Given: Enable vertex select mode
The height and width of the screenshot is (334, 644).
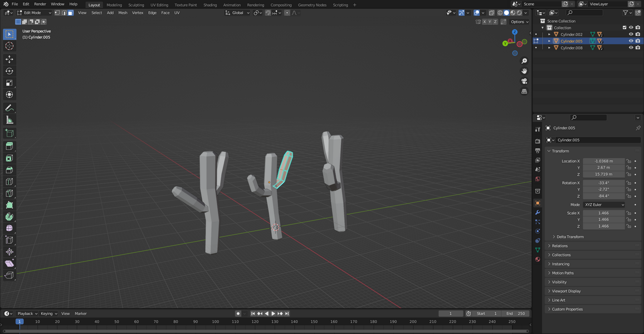Looking at the screenshot, I should pyautogui.click(x=57, y=13).
